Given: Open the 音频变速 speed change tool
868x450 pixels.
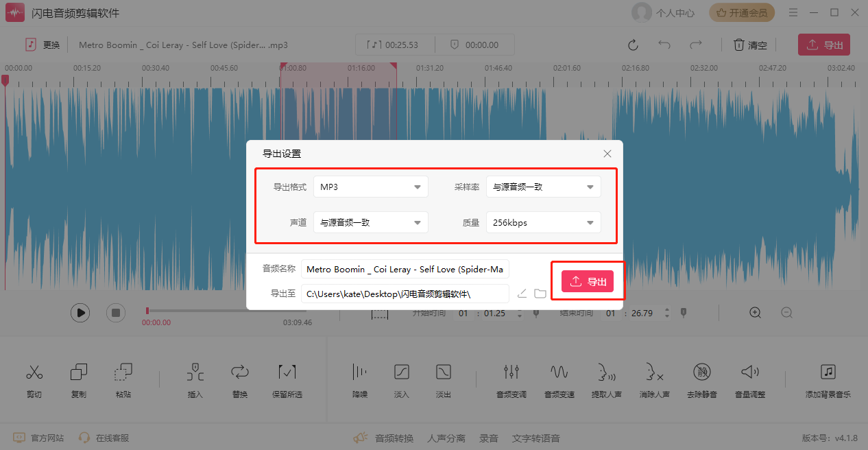Looking at the screenshot, I should click(559, 381).
